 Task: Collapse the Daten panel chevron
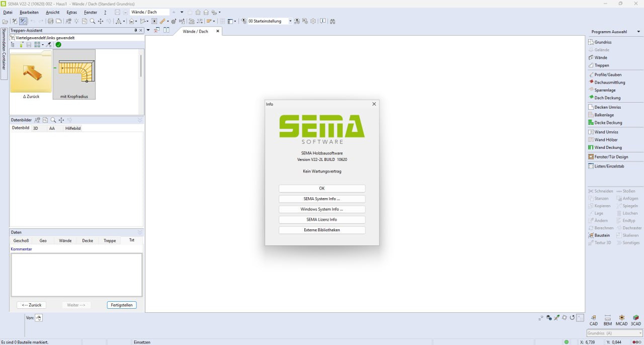[x=140, y=232]
